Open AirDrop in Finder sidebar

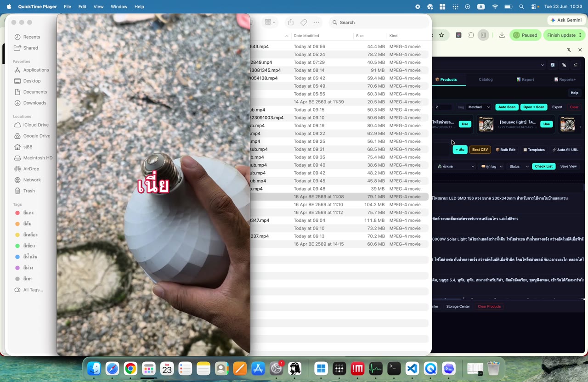[x=31, y=169]
